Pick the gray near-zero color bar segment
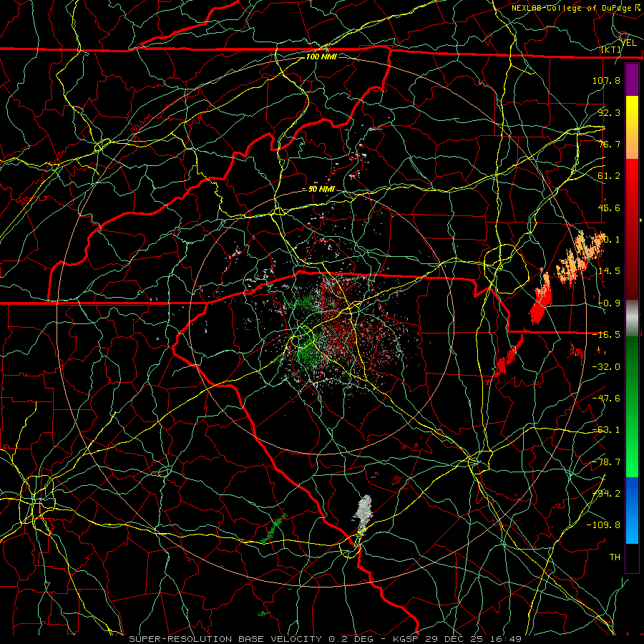This screenshot has width=644, height=644. pos(632,318)
